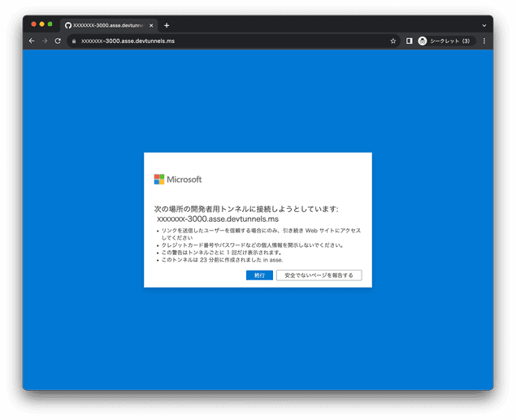Click the address bar URL field
Screen dimensions: 516x420
coord(228,41)
